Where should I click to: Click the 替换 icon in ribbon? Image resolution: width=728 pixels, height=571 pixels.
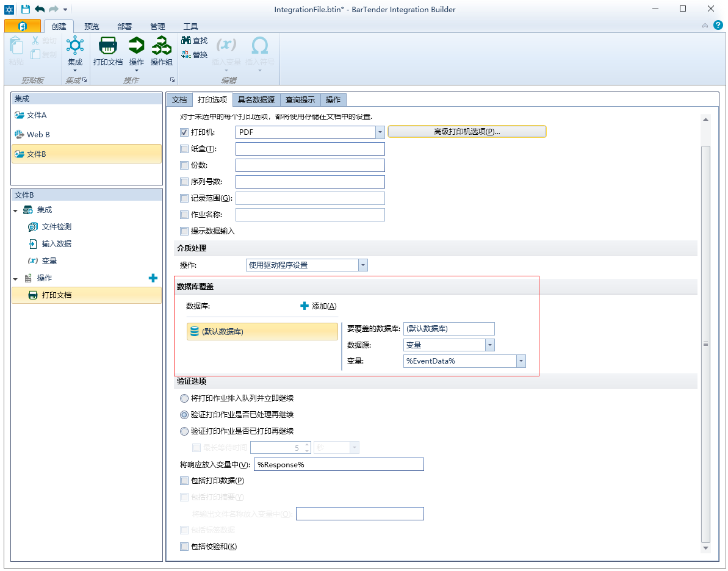coord(186,54)
